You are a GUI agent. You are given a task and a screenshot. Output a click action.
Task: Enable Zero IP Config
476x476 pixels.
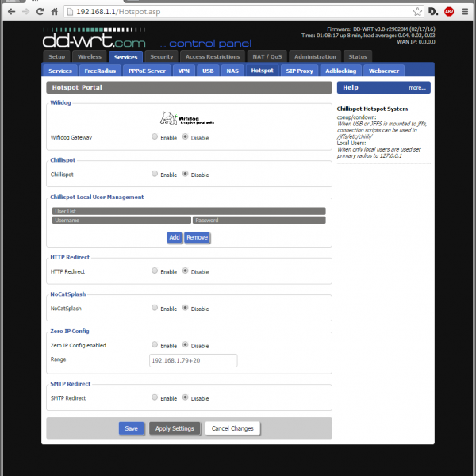pos(154,346)
